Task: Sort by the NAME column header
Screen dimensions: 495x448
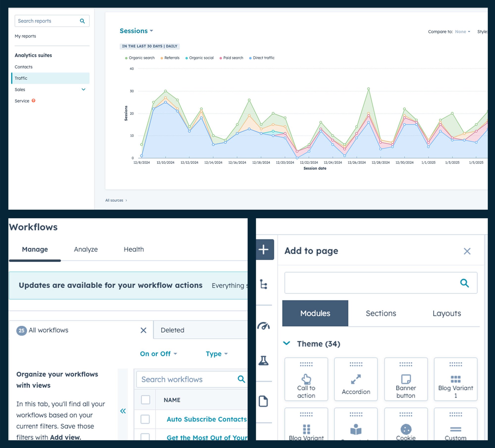Action: click(172, 400)
